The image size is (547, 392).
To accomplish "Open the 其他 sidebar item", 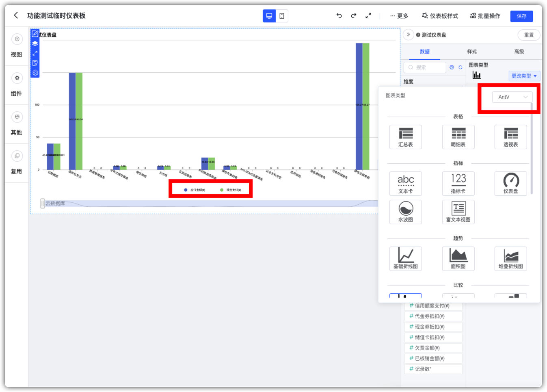I will pyautogui.click(x=17, y=124).
